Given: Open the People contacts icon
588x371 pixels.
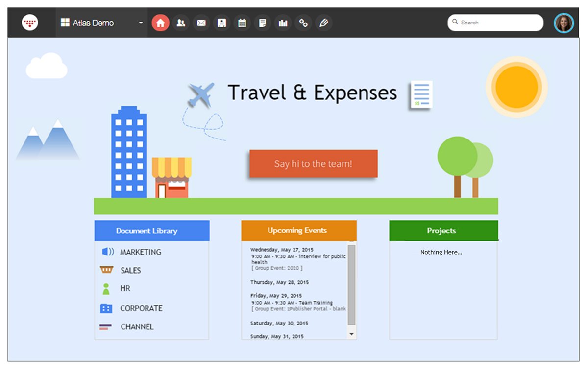Looking at the screenshot, I should pyautogui.click(x=181, y=22).
